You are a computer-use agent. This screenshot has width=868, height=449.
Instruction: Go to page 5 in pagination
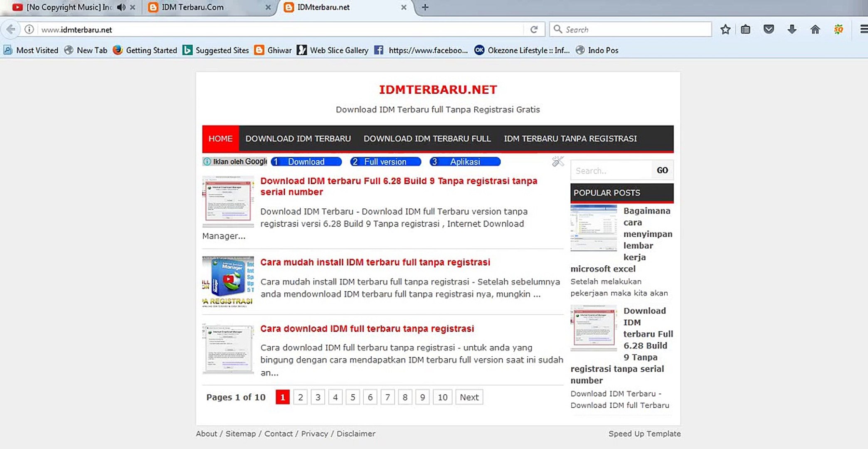click(x=353, y=397)
